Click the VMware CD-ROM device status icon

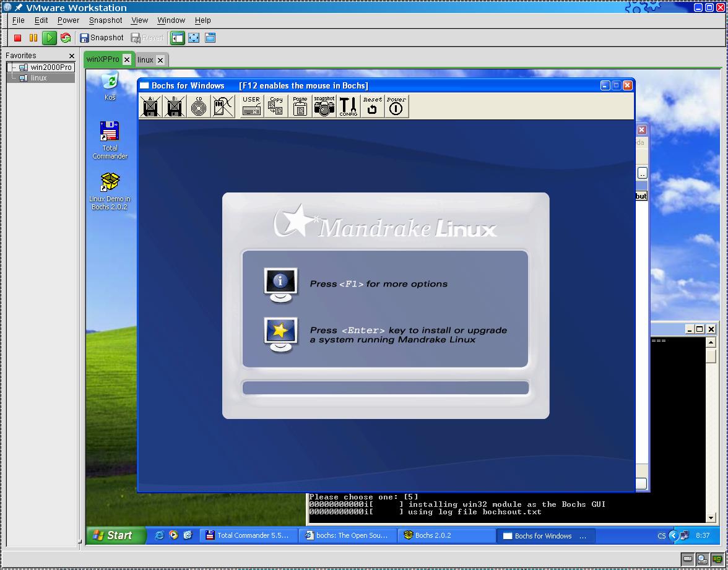(x=703, y=559)
